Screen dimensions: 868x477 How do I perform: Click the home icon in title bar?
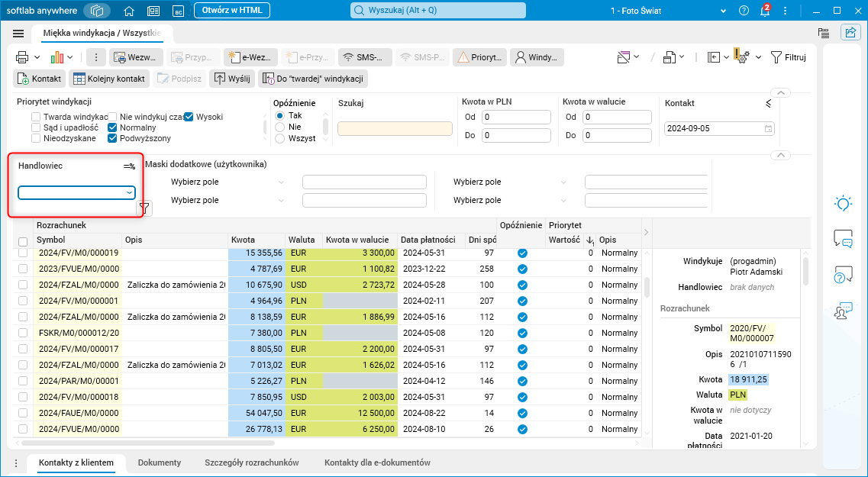point(129,11)
